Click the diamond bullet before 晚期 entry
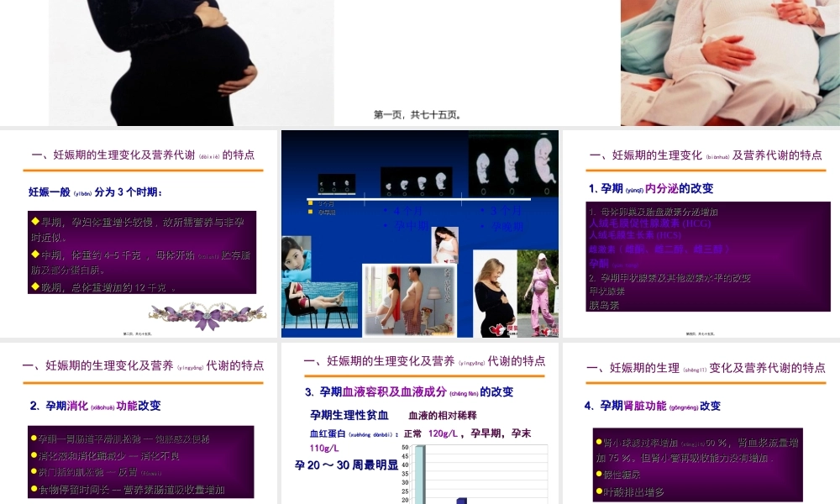This screenshot has width=840, height=504. click(34, 286)
